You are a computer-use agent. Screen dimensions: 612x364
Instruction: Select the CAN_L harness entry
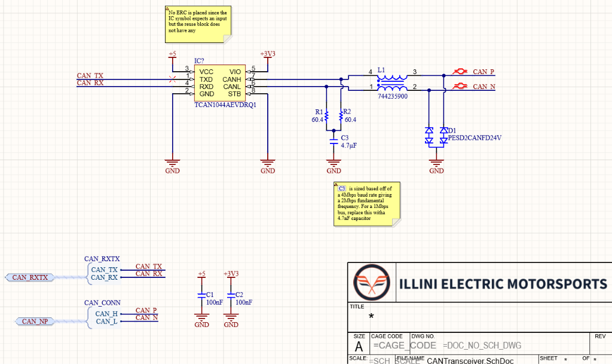pyautogui.click(x=106, y=322)
